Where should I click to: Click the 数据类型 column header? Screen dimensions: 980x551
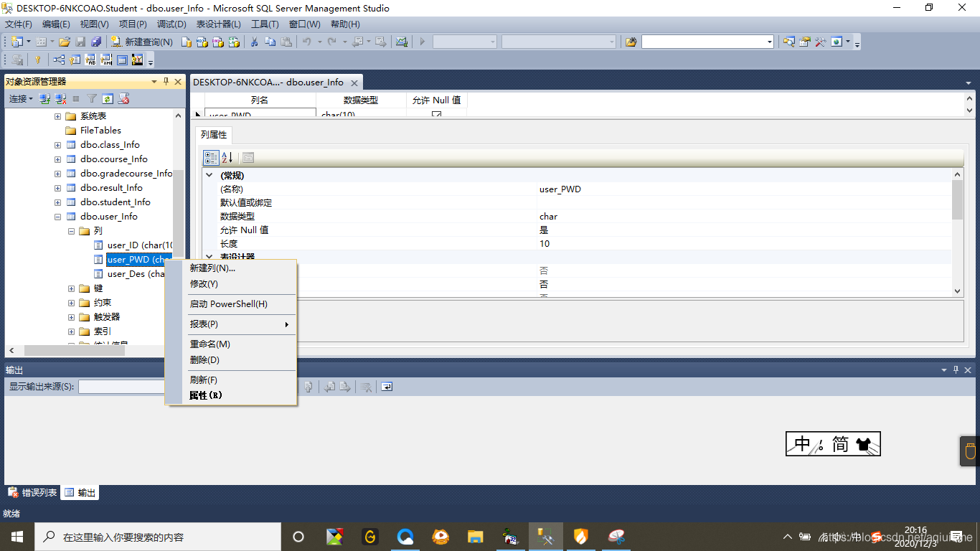[361, 100]
